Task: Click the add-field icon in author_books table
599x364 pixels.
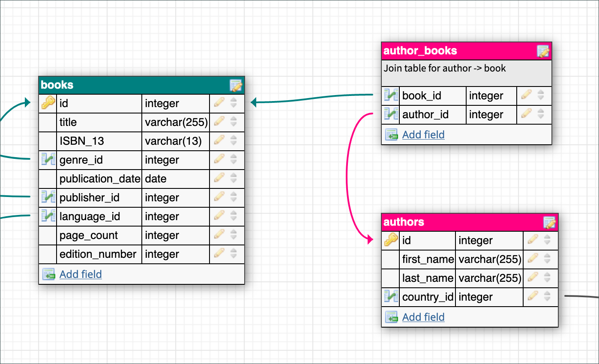Action: tap(392, 134)
